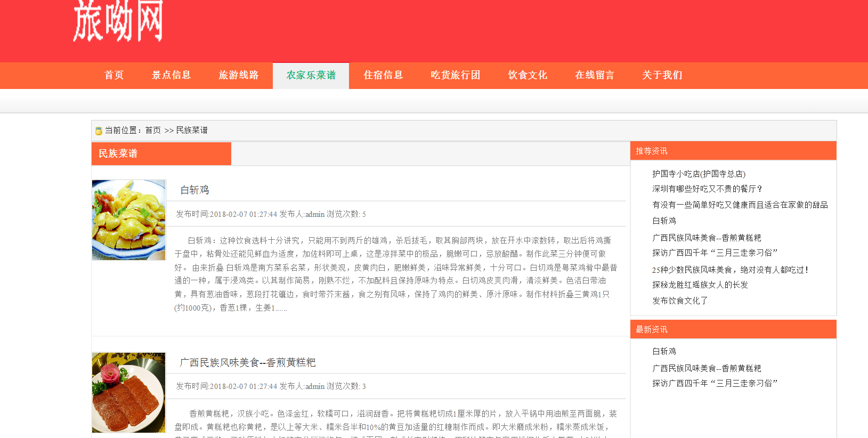This screenshot has width=868, height=438.
Task: Navigate to 吃货旅行团 page
Action: [x=456, y=75]
